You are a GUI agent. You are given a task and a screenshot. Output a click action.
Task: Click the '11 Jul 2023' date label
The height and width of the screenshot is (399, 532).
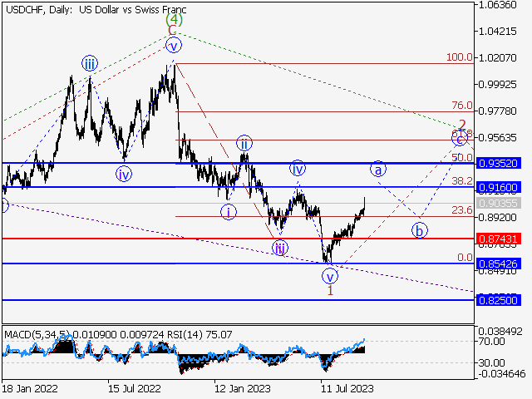tap(347, 388)
